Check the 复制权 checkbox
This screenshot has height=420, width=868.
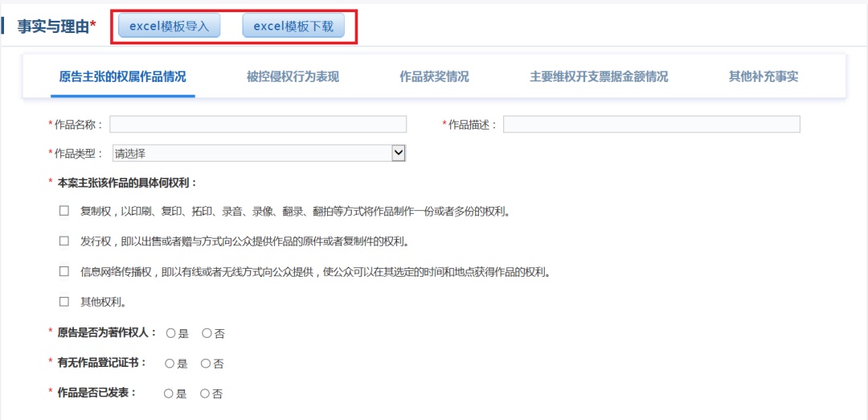pyautogui.click(x=64, y=211)
